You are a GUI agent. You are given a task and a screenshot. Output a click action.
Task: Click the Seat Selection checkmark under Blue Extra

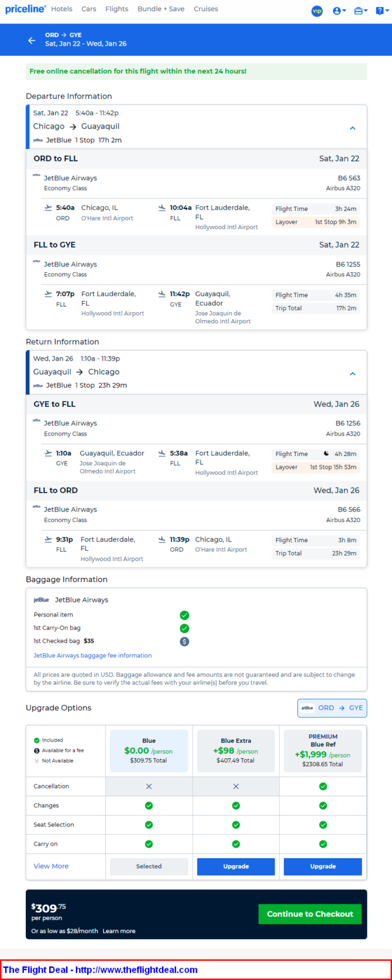click(236, 825)
